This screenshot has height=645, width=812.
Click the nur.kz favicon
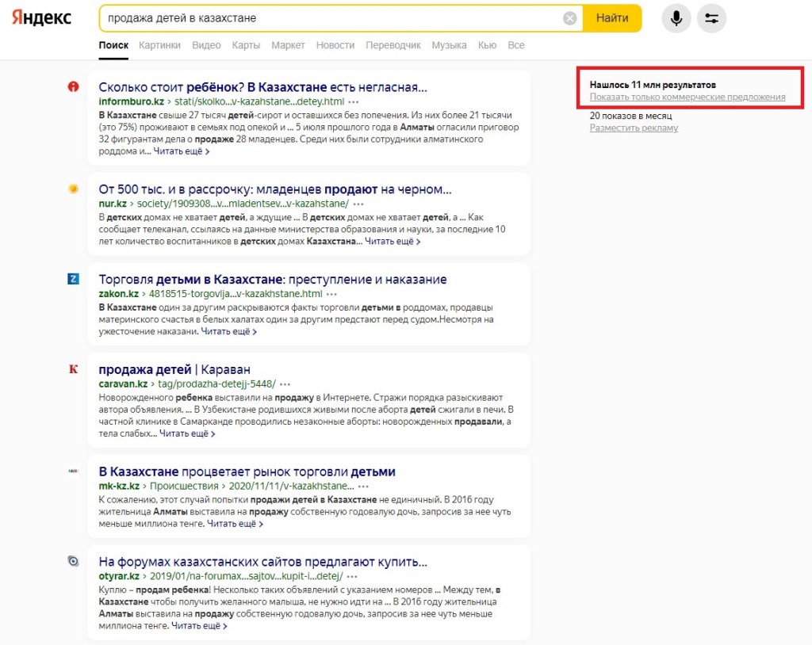[74, 189]
